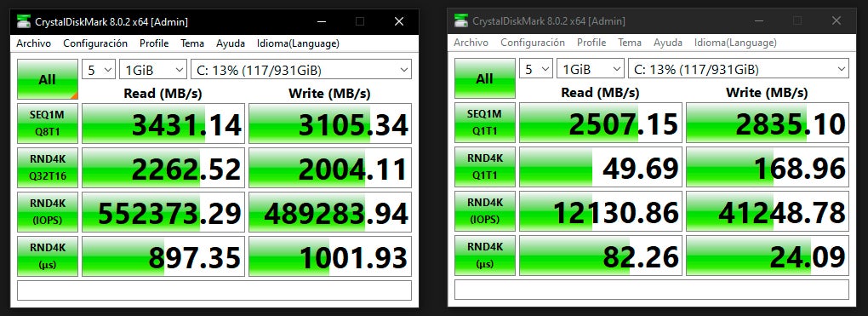Open drive C: selector in right window

[739, 69]
